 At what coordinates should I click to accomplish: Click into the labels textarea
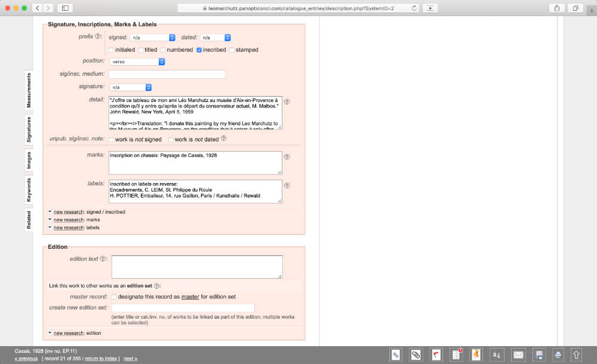click(195, 192)
